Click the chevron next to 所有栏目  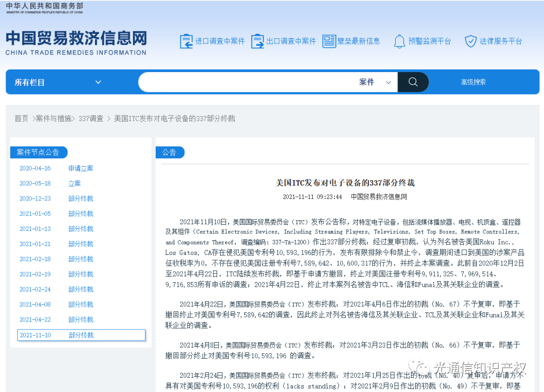tap(98, 82)
